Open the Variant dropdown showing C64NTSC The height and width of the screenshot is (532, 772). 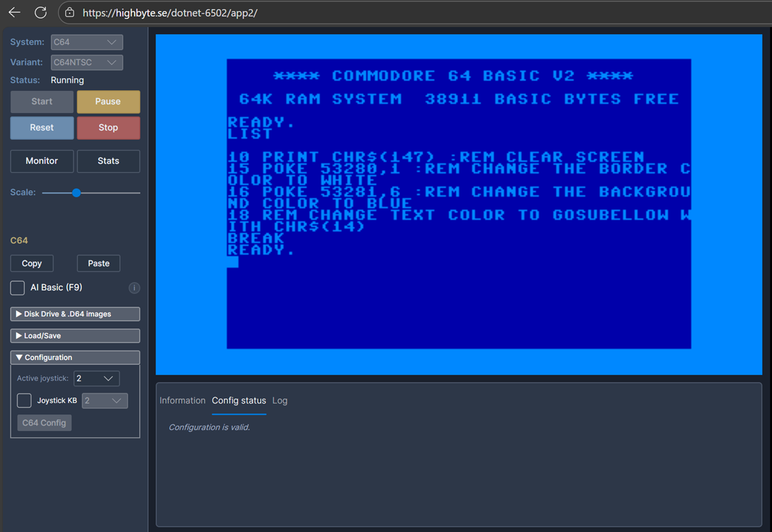click(x=86, y=63)
